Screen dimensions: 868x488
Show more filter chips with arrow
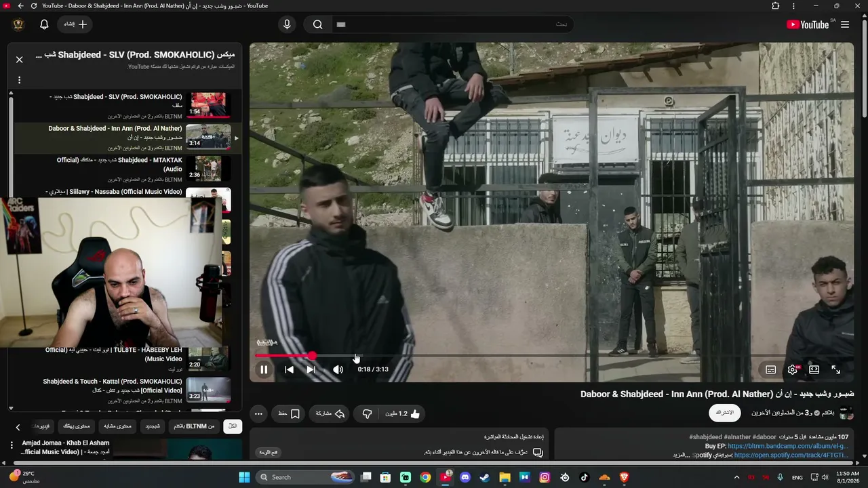coord(18,427)
